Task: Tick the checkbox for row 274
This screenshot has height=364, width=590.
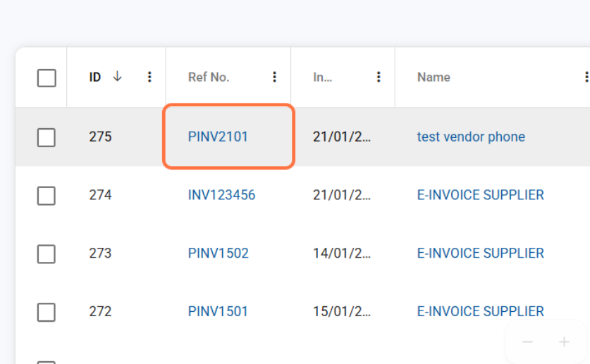Action: [47, 196]
